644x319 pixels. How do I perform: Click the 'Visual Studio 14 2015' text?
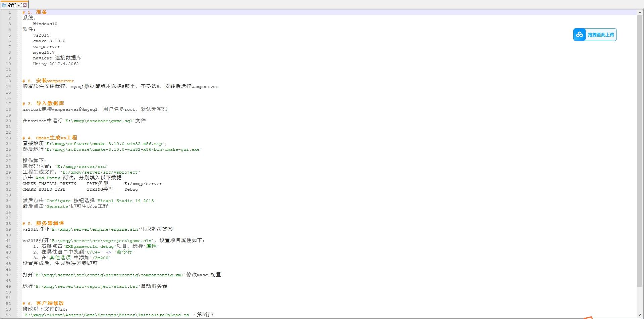(x=125, y=201)
